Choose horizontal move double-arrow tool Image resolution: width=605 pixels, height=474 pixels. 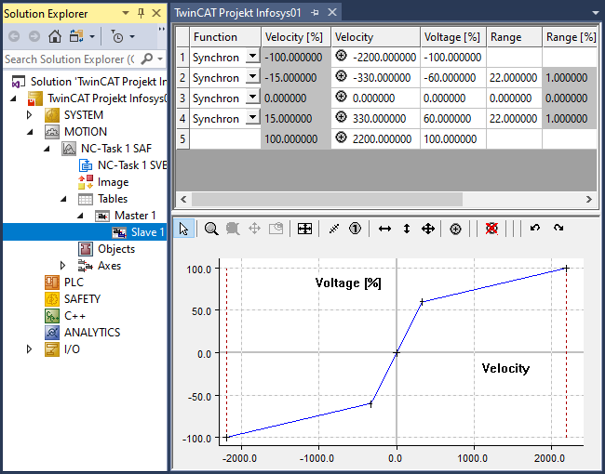tap(385, 229)
